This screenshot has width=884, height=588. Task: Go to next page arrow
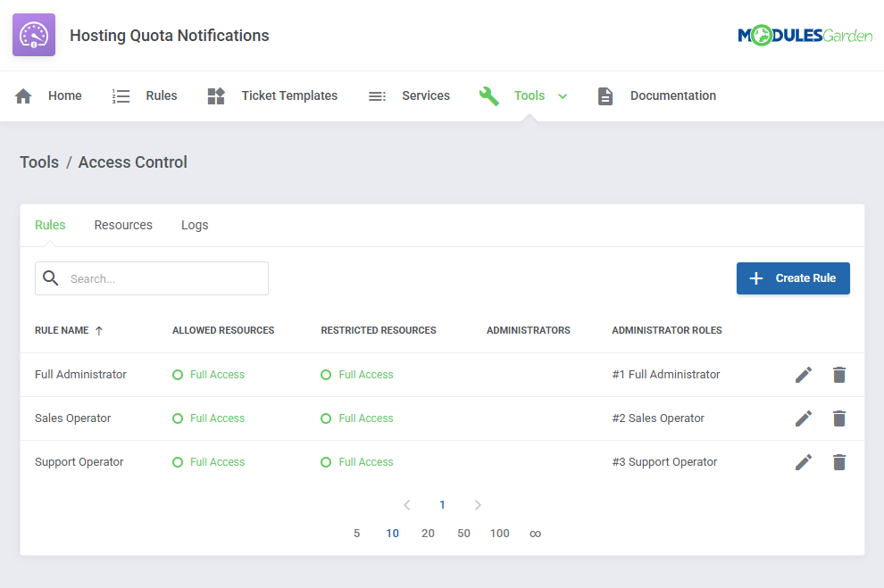click(478, 505)
